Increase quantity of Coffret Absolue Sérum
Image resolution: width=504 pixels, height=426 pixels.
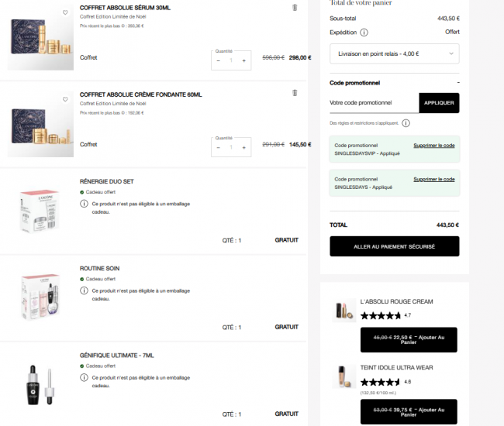pyautogui.click(x=244, y=60)
